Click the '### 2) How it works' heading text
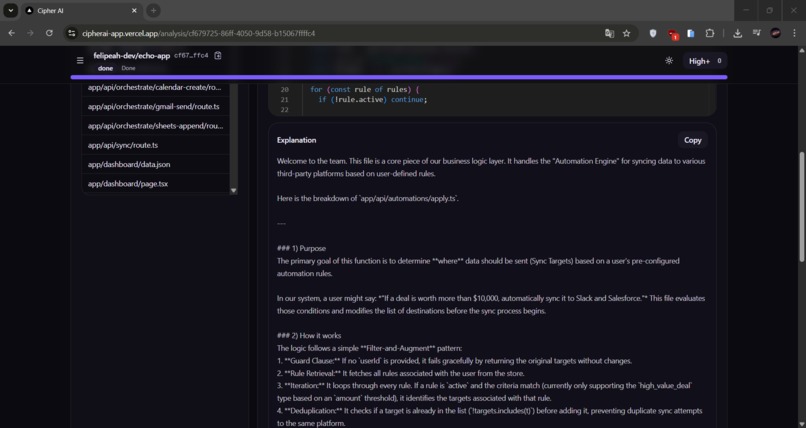The height and width of the screenshot is (428, 806). click(x=309, y=336)
